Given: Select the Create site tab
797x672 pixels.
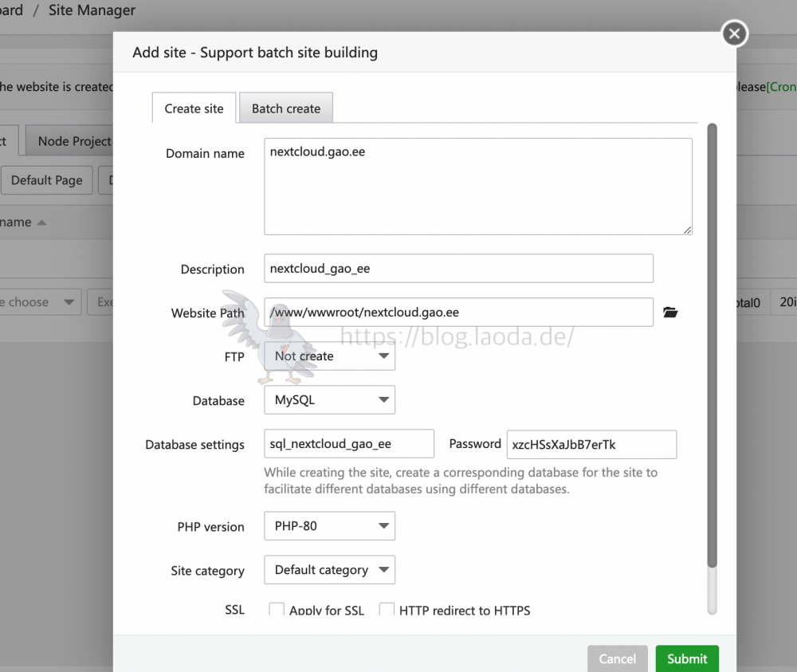Looking at the screenshot, I should [x=194, y=108].
